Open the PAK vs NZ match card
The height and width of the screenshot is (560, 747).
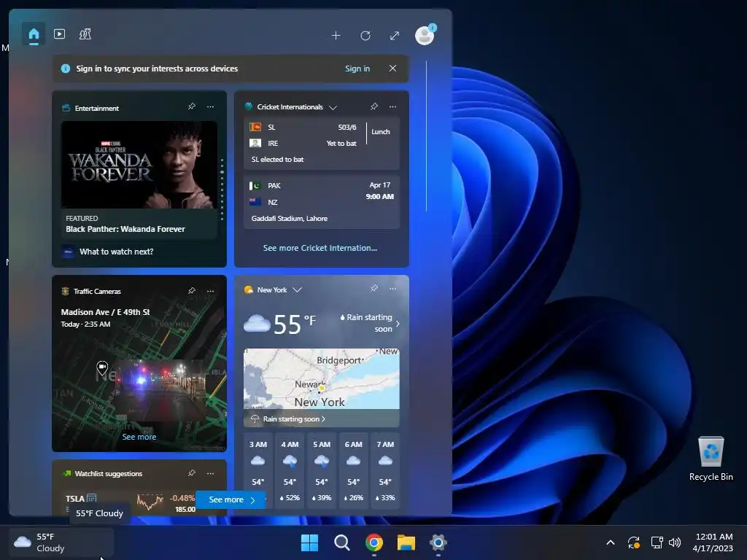(x=322, y=202)
